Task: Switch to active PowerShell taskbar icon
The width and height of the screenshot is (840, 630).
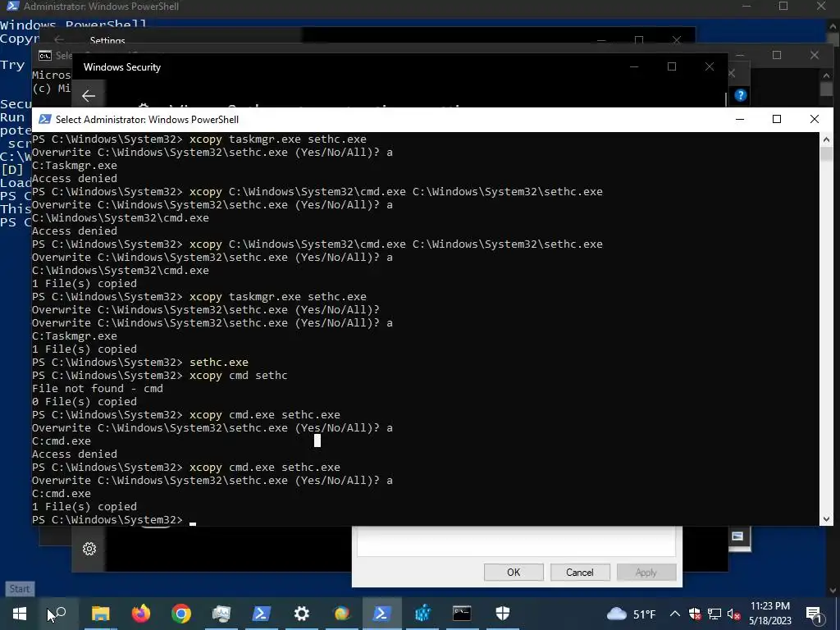Action: pyautogui.click(x=381, y=614)
